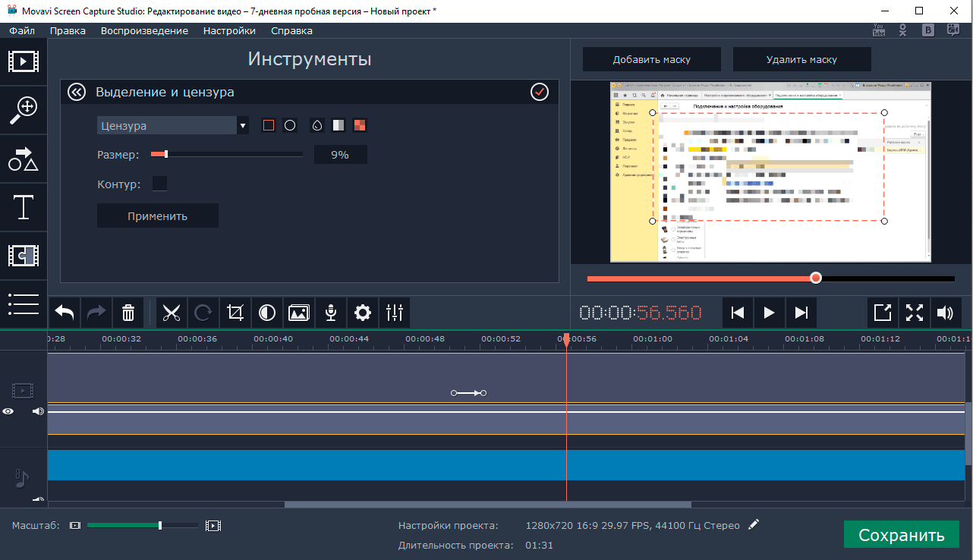Click the scissors split clip icon

(172, 312)
